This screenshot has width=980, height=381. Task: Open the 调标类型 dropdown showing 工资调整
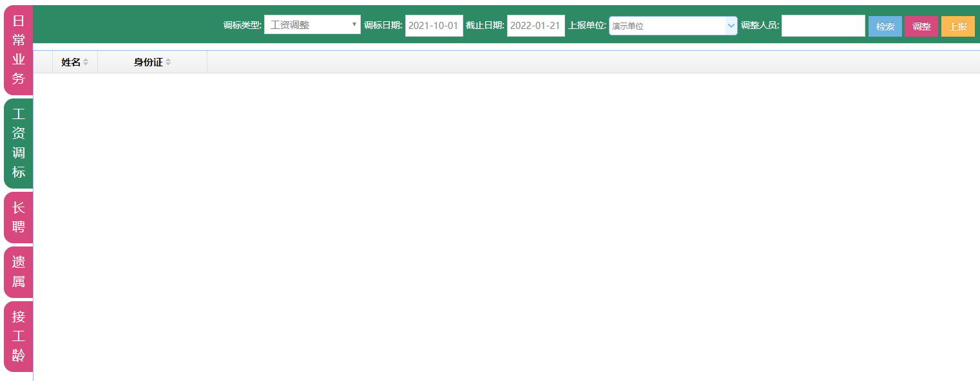tap(312, 25)
